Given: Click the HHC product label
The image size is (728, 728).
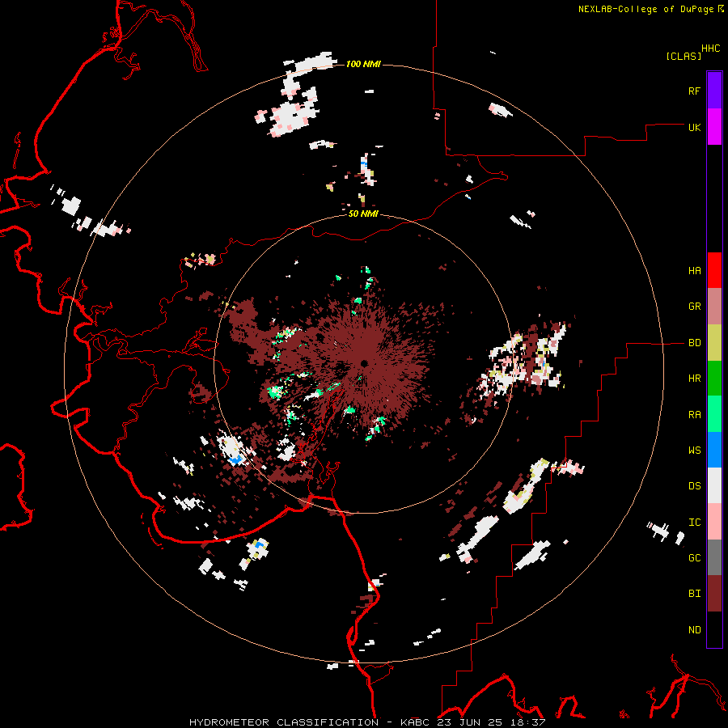Looking at the screenshot, I should click(711, 49).
